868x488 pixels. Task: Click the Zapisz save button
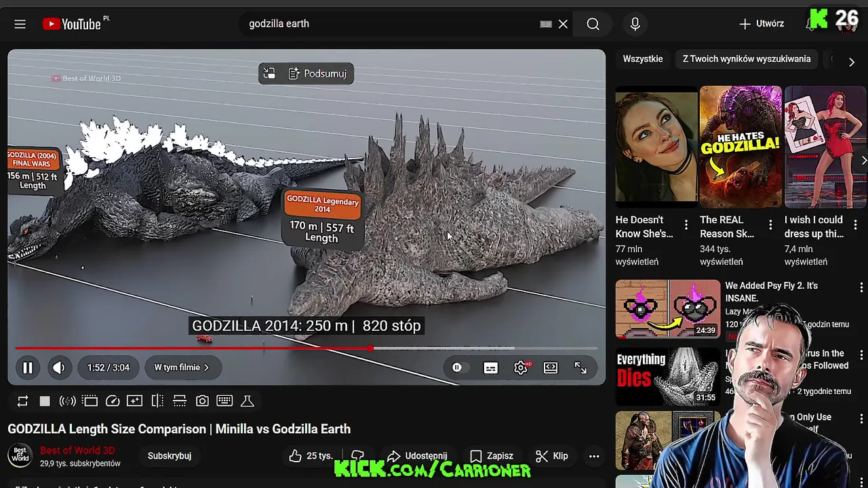(x=492, y=456)
